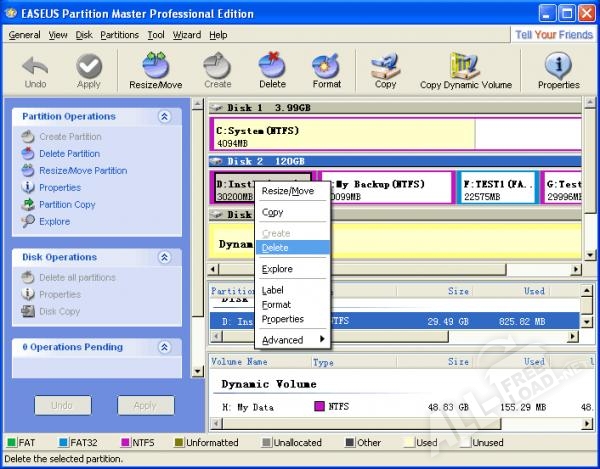Screen dimensions: 600x469
Task: Click the Tell Your Friends link
Action: coord(552,35)
